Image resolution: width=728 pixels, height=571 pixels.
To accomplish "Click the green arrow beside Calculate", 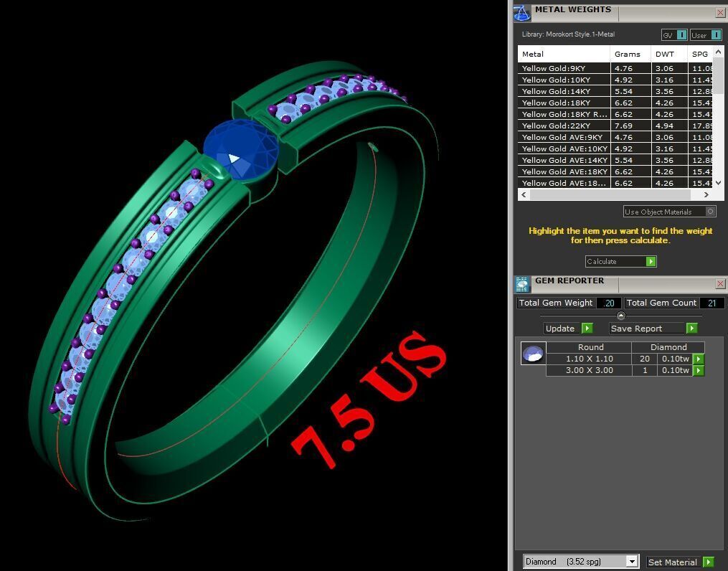I will tap(651, 261).
